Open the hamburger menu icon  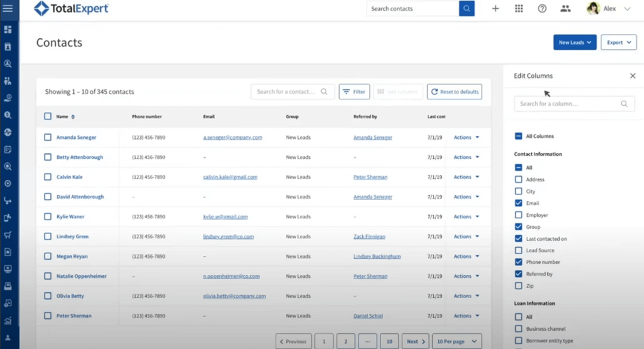pyautogui.click(x=8, y=9)
